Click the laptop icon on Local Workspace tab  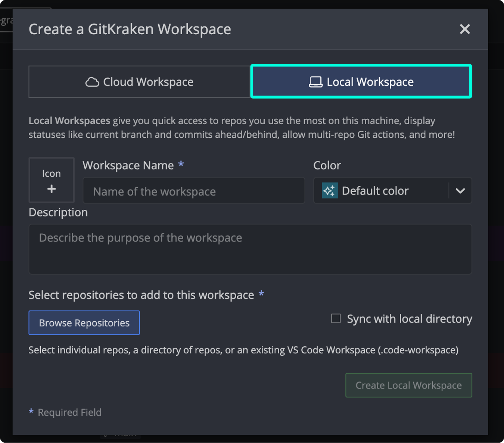click(315, 82)
